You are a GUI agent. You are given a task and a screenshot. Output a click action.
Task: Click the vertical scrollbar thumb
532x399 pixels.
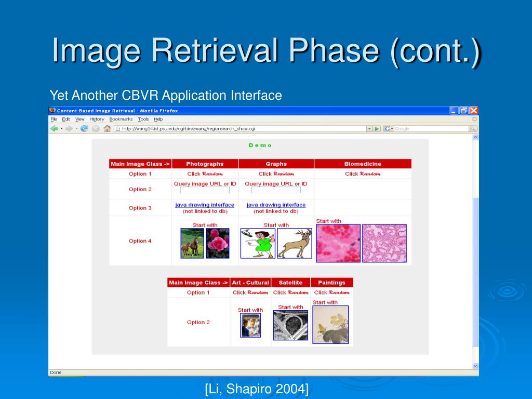click(x=475, y=271)
